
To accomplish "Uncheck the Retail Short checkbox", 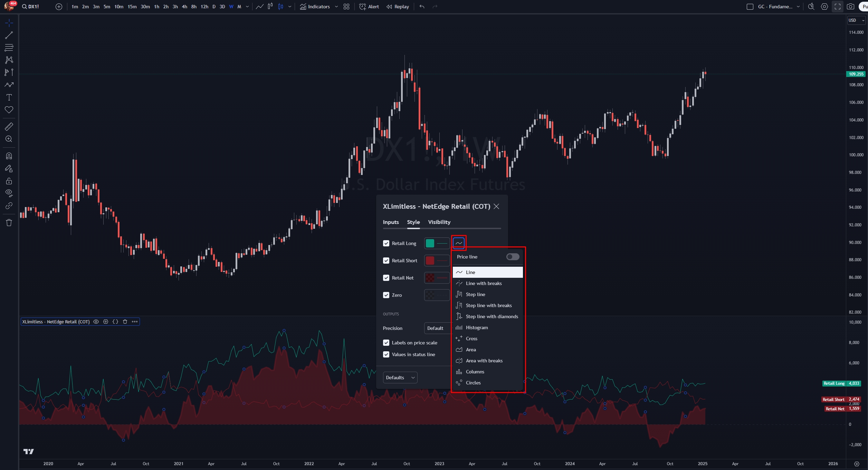I will [386, 261].
